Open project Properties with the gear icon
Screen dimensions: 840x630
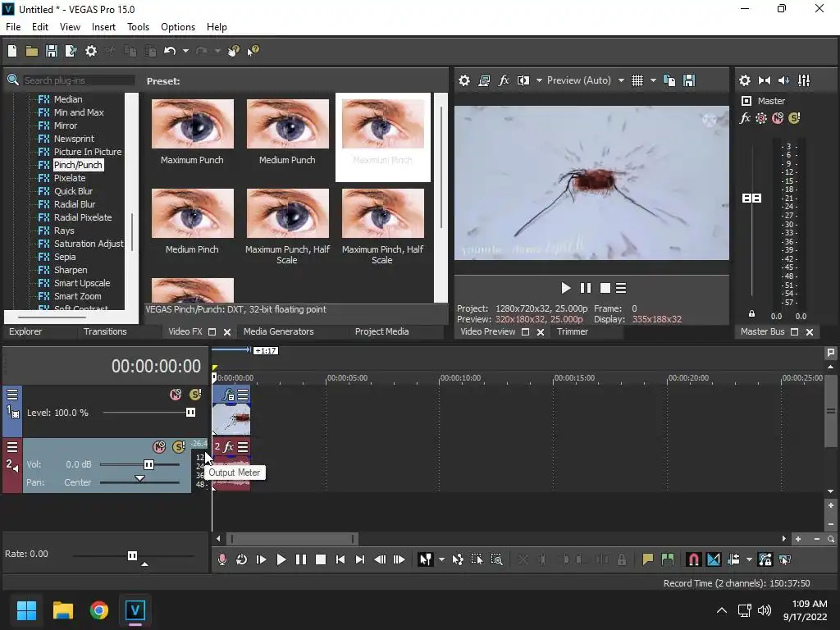(x=91, y=51)
